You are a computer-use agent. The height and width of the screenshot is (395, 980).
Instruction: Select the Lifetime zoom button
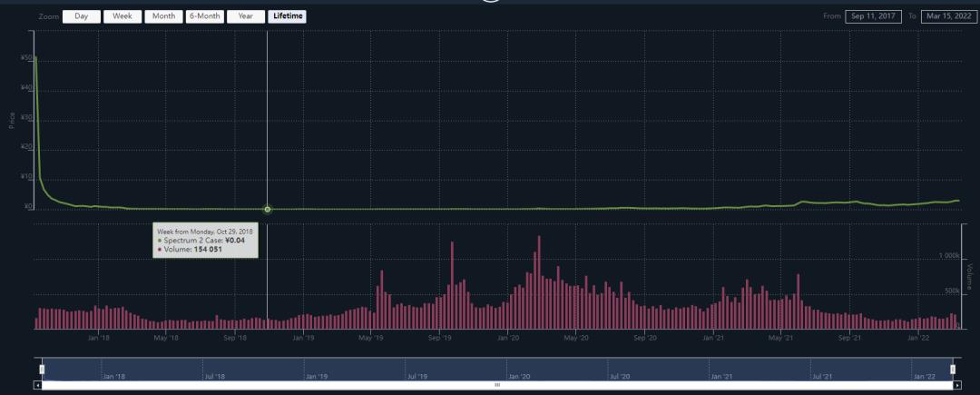click(288, 16)
